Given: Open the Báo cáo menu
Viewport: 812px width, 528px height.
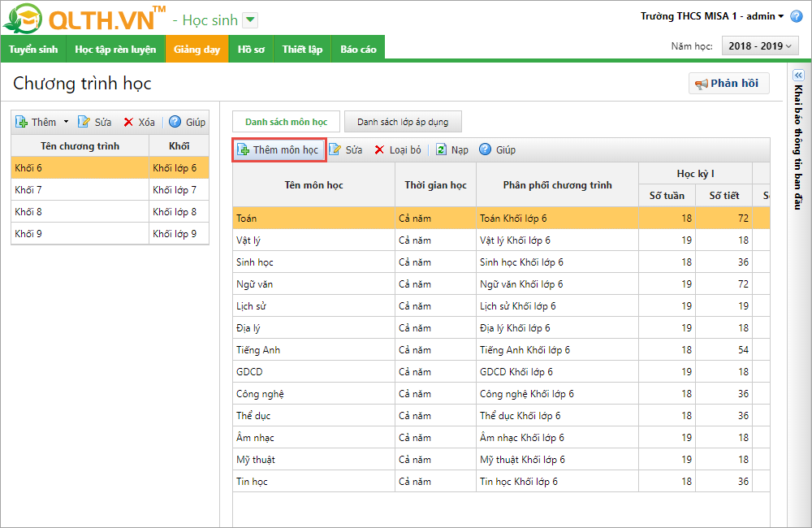Looking at the screenshot, I should pos(358,50).
